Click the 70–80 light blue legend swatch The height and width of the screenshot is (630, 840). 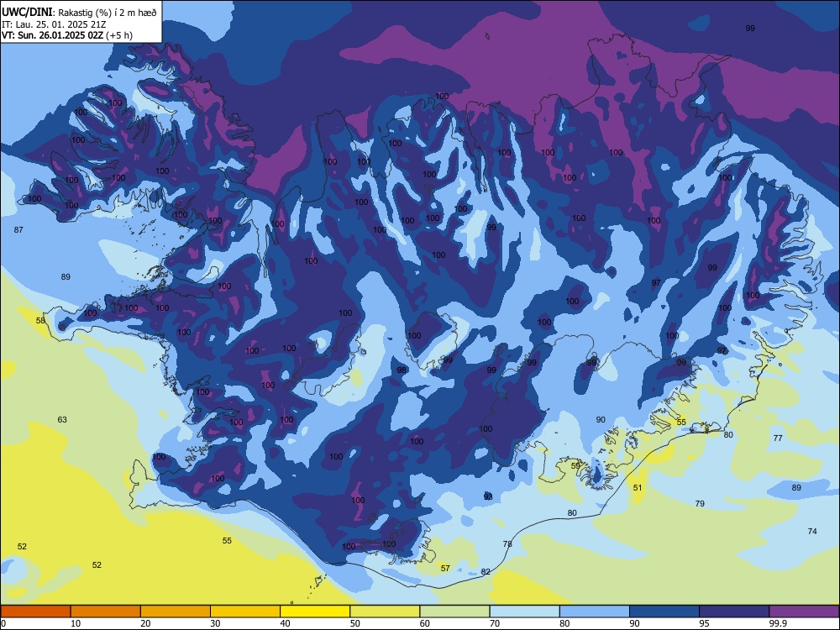524,612
